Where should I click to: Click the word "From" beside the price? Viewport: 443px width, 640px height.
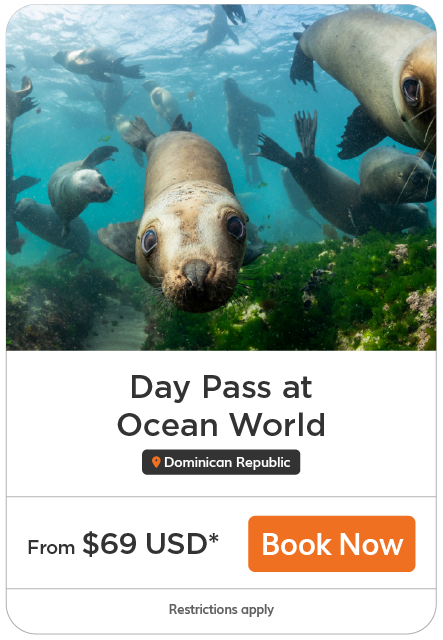coord(51,547)
